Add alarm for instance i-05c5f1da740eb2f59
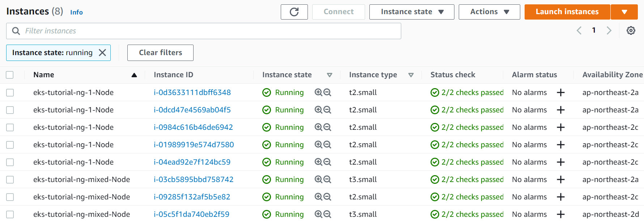Viewport: 644px width, 223px height. click(561, 214)
